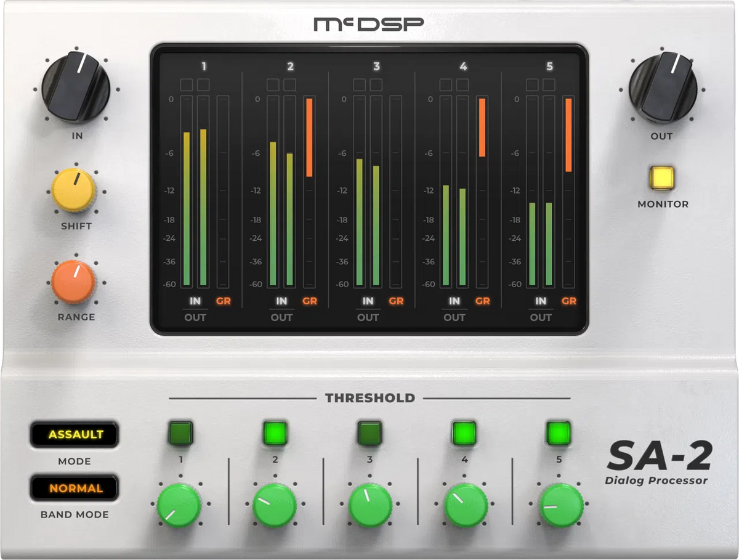Click the IN gain knob
The image size is (739, 560).
pos(75,88)
